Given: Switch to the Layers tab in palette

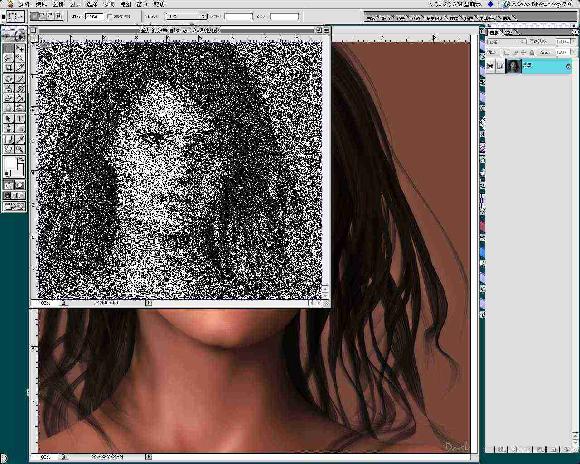Looking at the screenshot, I should tap(494, 33).
